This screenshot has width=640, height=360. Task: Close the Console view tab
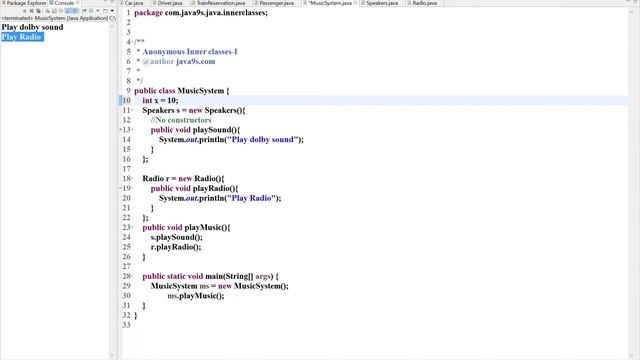(78, 2)
